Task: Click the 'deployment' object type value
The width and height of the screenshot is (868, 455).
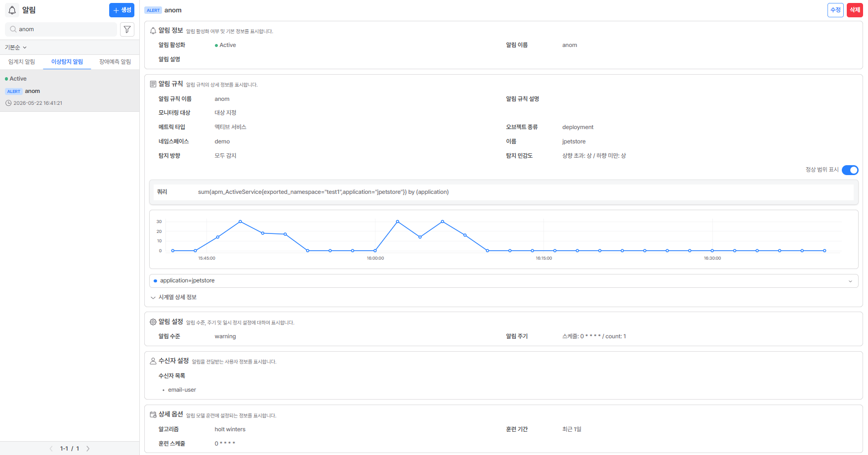Action: 578,127
